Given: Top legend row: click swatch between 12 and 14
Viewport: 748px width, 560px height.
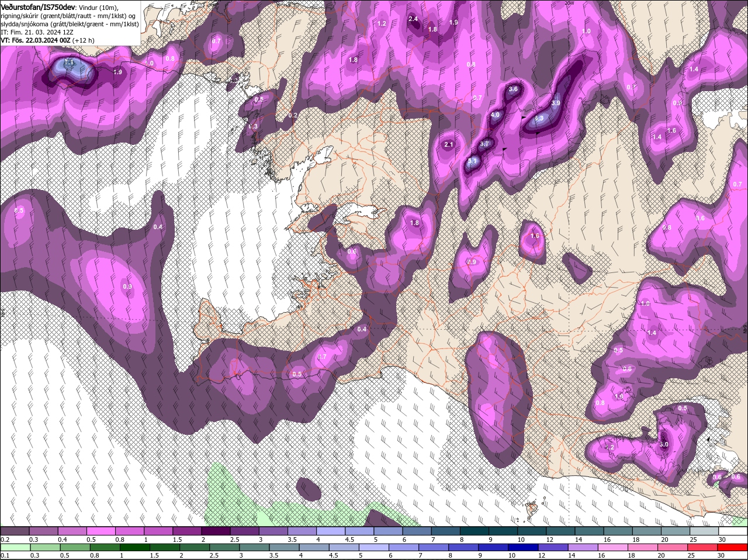Looking at the screenshot, I should (561, 531).
